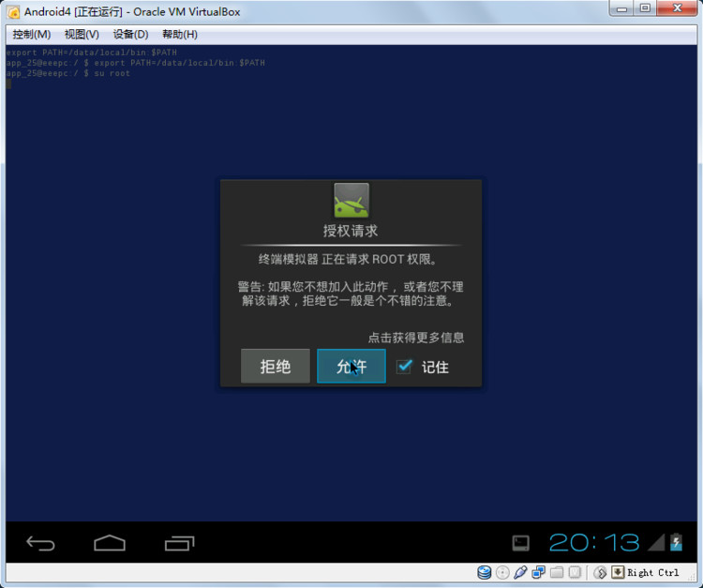Click the VirtualBox network adapters status icon
Viewport: 703px width, 588px height.
pos(538,573)
